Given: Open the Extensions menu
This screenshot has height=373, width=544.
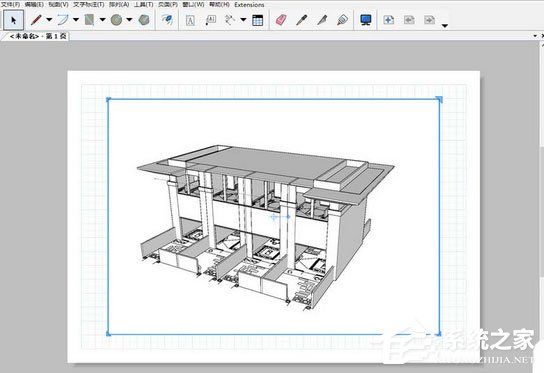Looking at the screenshot, I should pyautogui.click(x=249, y=5).
